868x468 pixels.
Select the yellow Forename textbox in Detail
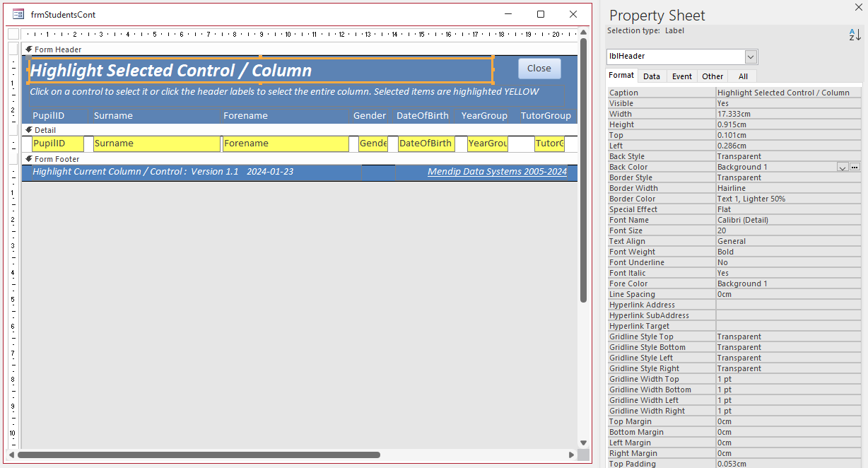286,144
